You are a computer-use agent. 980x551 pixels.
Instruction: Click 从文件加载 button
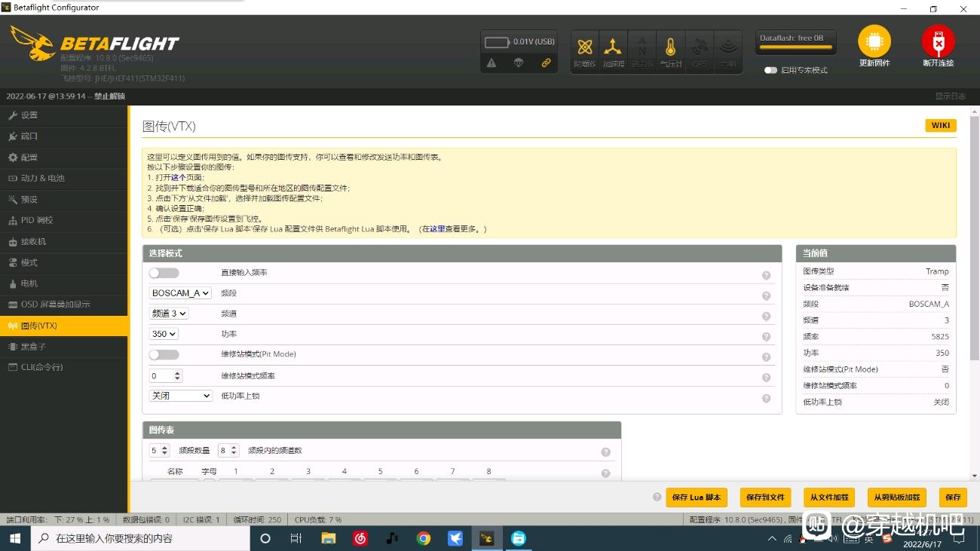pyautogui.click(x=829, y=497)
